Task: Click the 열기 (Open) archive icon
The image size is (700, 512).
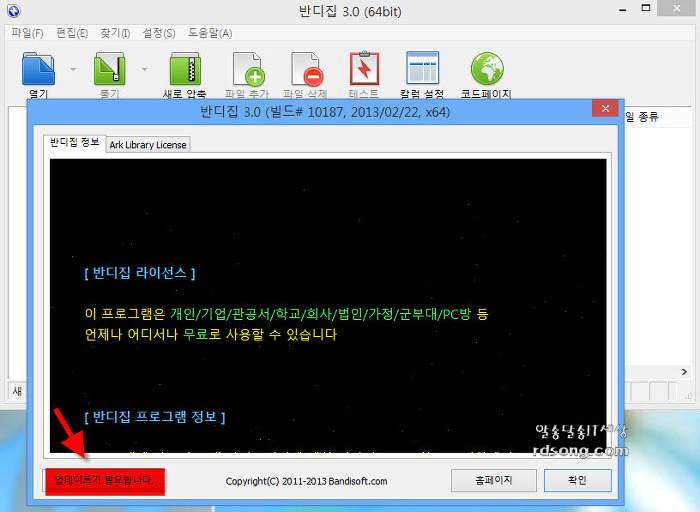Action: point(38,69)
